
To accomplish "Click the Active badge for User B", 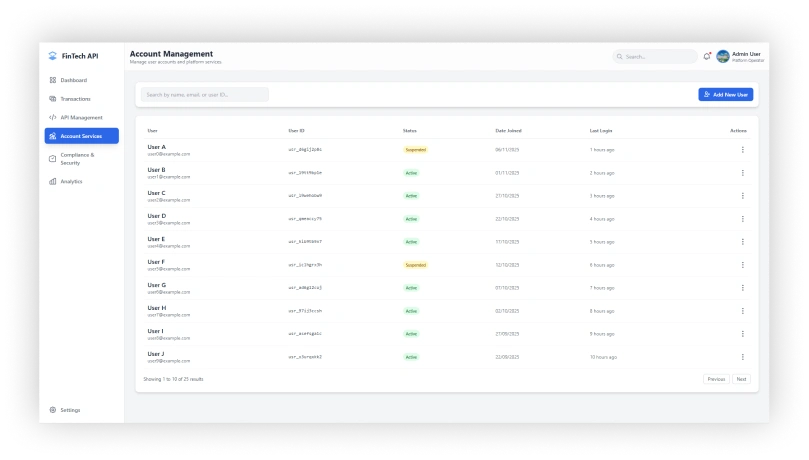I will 411,173.
